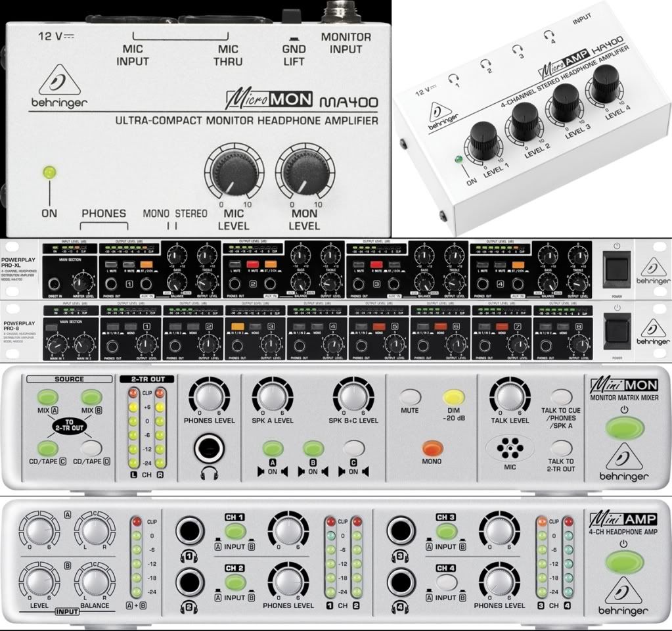The image size is (672, 631).
Task: Click the MIC grille on the MiniMON
Action: pyautogui.click(x=510, y=448)
